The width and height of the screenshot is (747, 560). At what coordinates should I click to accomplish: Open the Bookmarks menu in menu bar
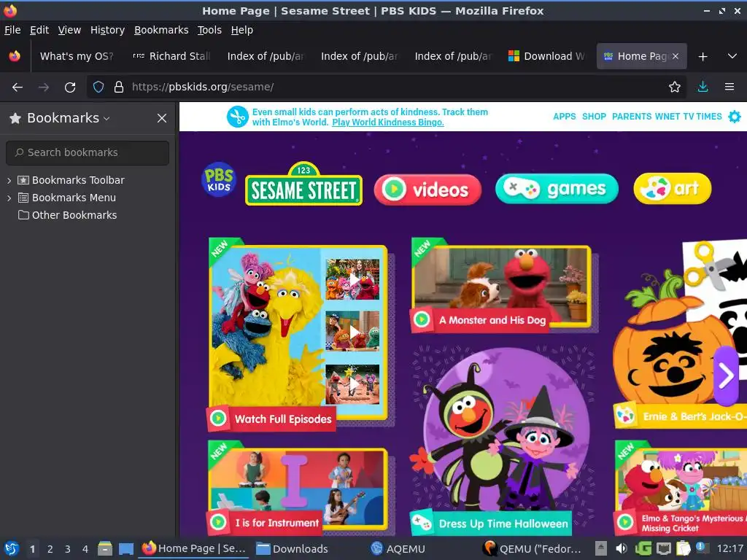(x=161, y=30)
